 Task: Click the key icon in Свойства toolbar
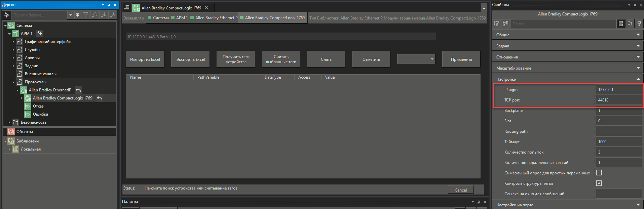point(639,24)
